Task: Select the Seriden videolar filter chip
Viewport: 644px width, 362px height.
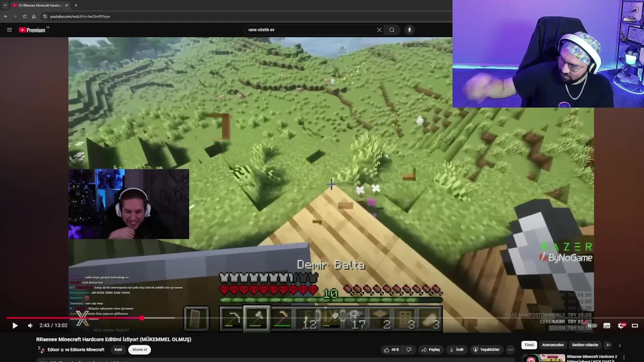Action: pos(585,345)
